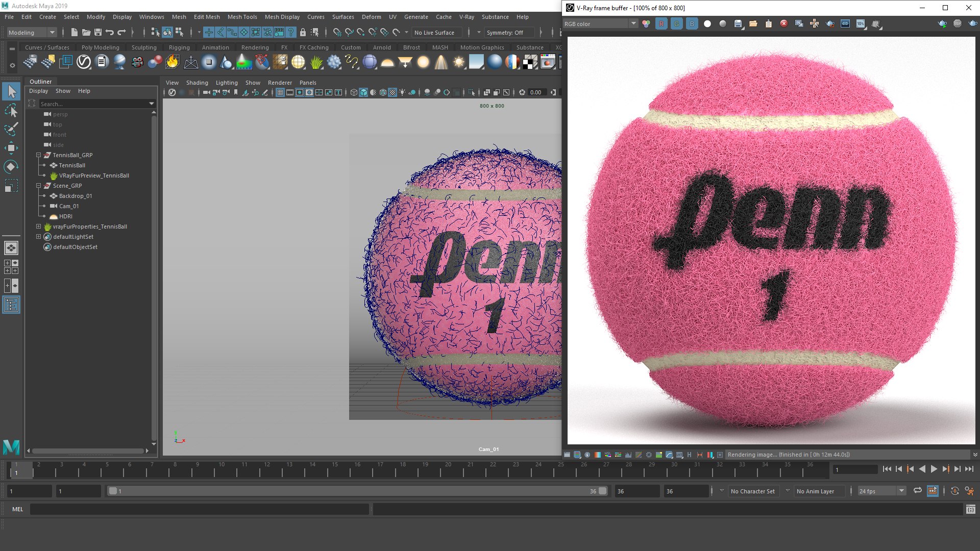980x551 pixels.
Task: Play animation forwards
Action: point(934,469)
